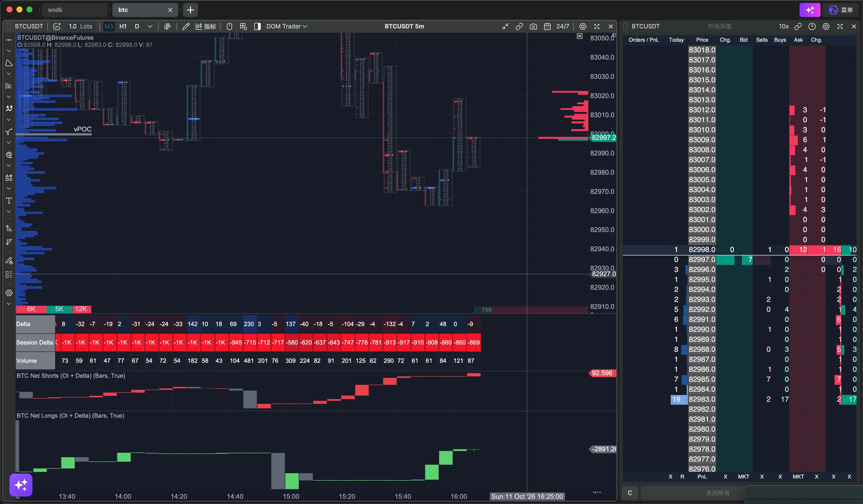Lock drawings with the pencil-lock icon

click(9, 261)
